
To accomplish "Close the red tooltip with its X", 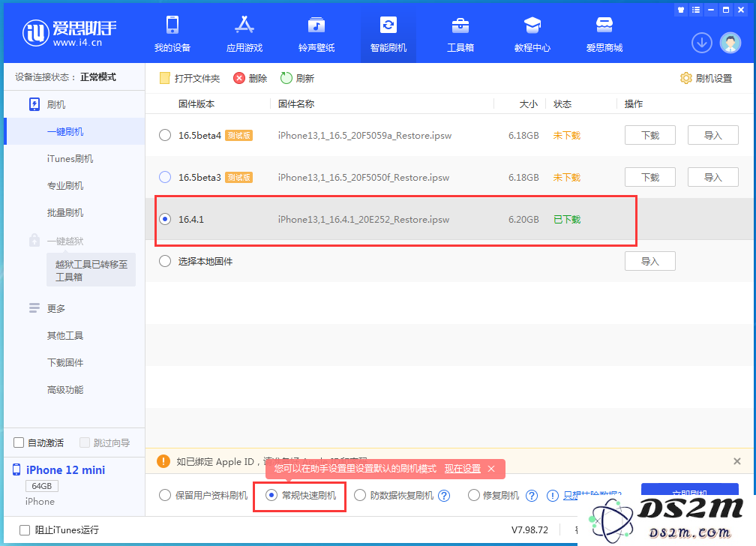I will tap(491, 469).
